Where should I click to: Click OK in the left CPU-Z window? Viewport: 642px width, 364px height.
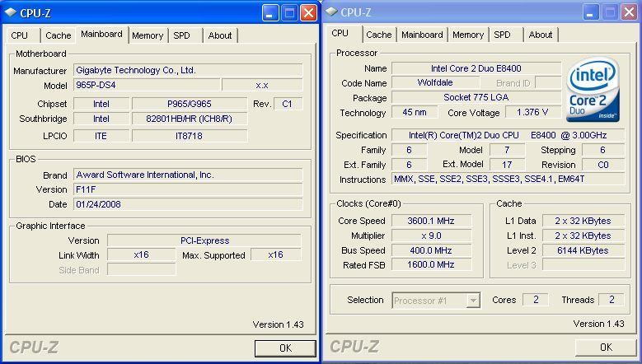coord(285,348)
